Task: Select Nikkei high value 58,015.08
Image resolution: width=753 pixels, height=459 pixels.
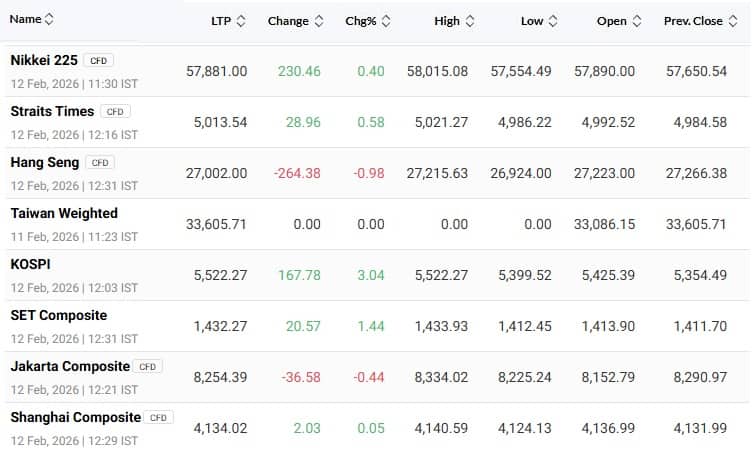Action: tap(437, 72)
